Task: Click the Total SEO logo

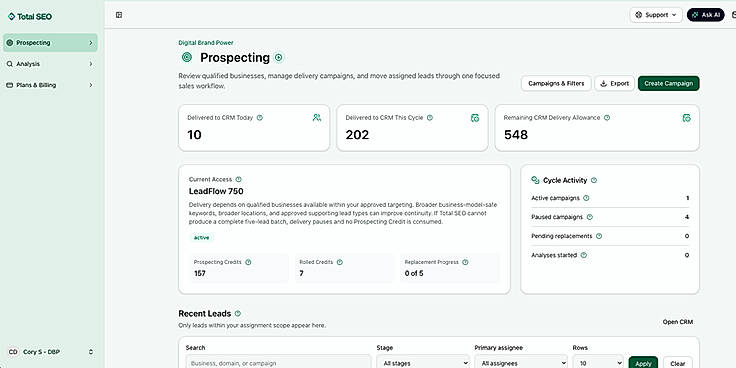Action: (30, 16)
